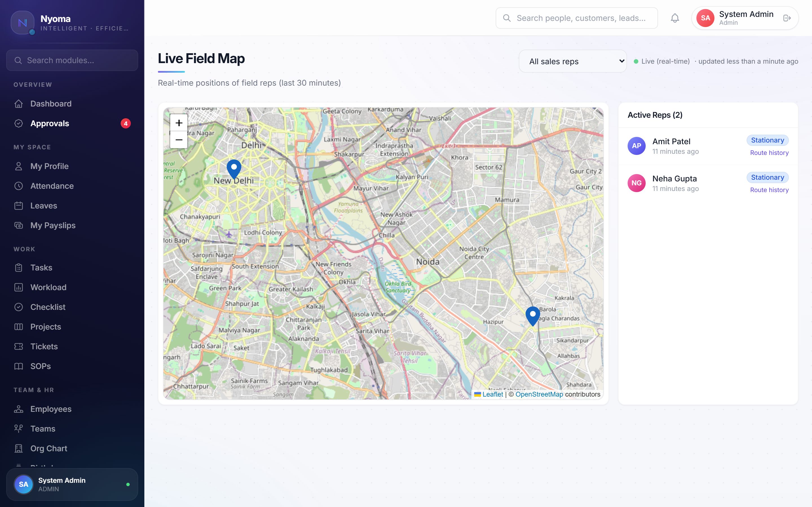Select the New Delhi map marker
This screenshot has width=812, height=507.
[x=234, y=169]
